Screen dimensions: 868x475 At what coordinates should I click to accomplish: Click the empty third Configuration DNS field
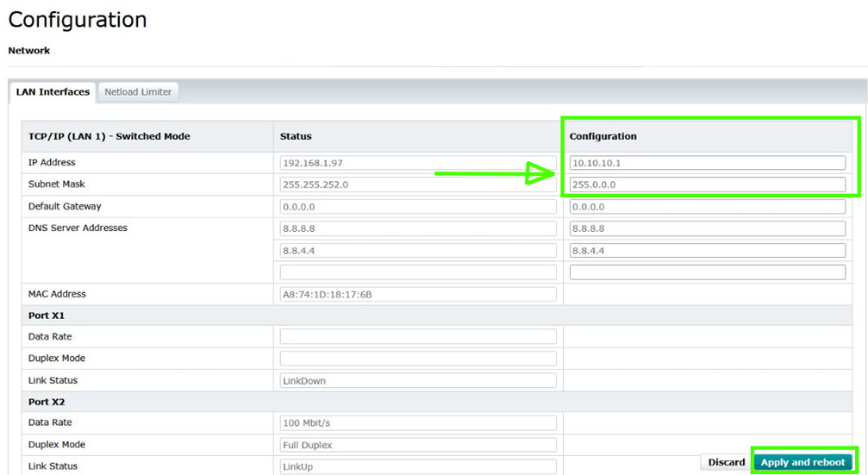(707, 272)
